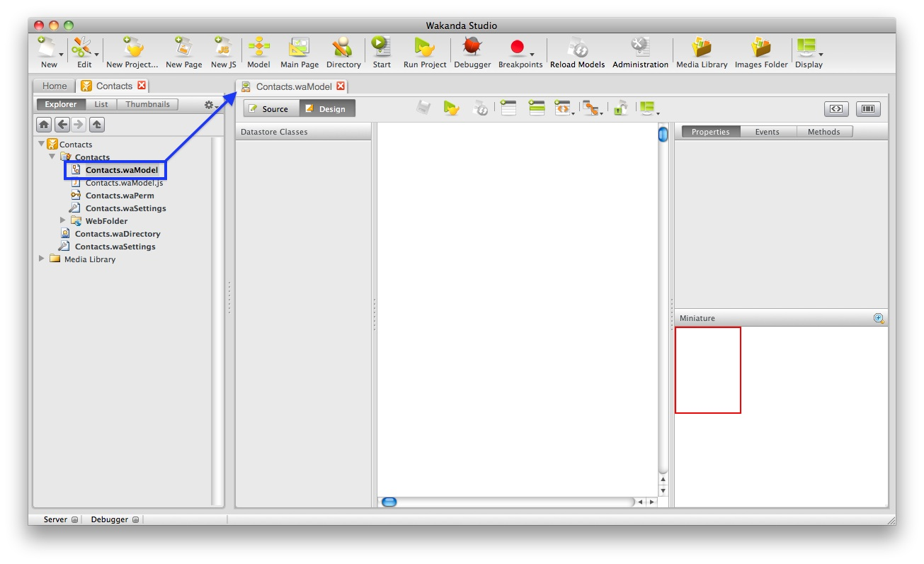The height and width of the screenshot is (564, 924).
Task: Switch to the List view
Action: coord(101,104)
